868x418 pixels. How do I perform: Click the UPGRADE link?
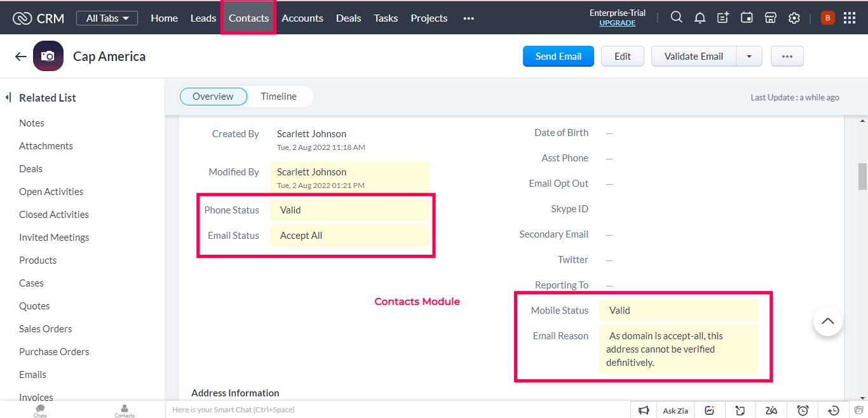click(617, 23)
